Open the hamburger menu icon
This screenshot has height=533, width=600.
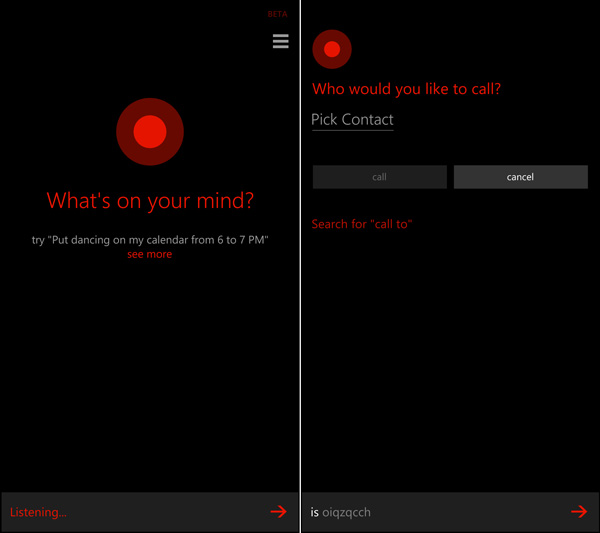280,41
